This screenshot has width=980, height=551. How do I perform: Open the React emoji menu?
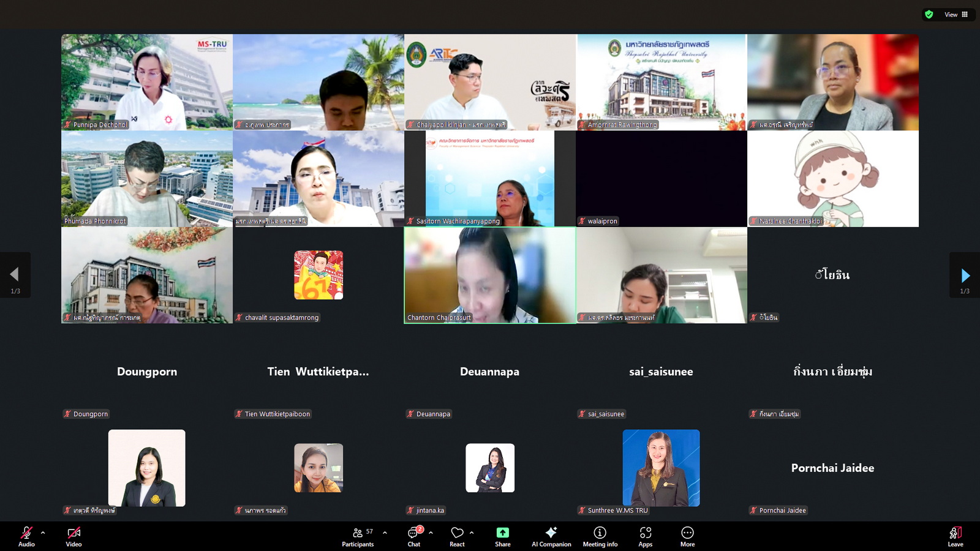pyautogui.click(x=457, y=536)
